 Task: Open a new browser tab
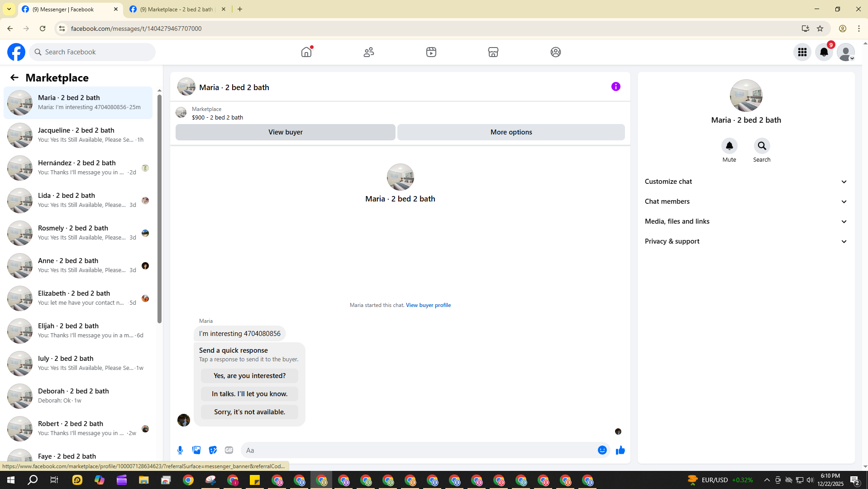coord(240,9)
